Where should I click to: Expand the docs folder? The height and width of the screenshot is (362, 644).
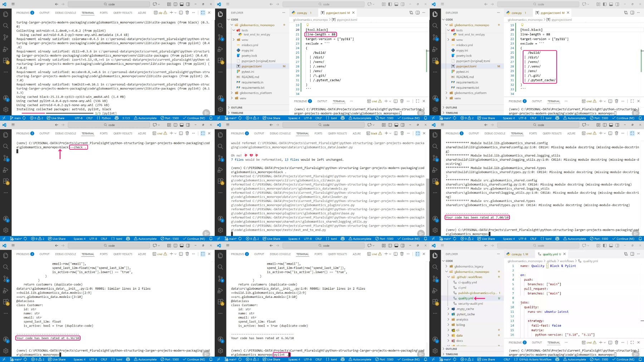(x=459, y=341)
